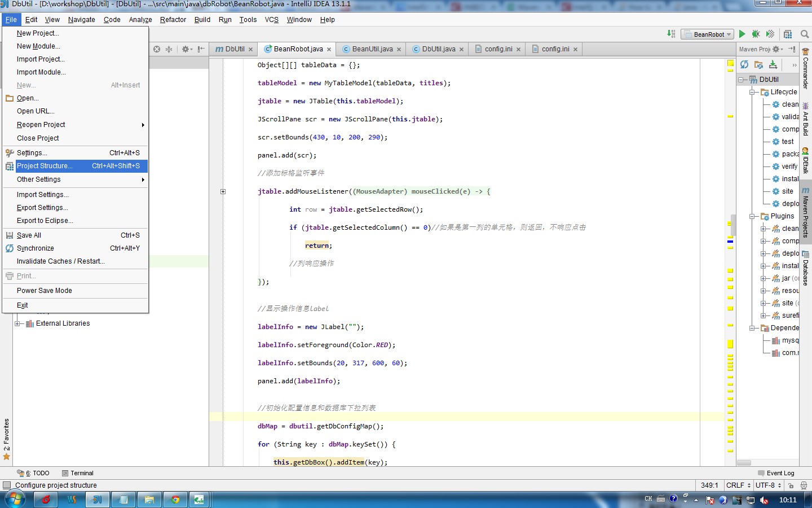This screenshot has width=812, height=508.
Task: Open Chrome from the taskbar
Action: pyautogui.click(x=175, y=500)
